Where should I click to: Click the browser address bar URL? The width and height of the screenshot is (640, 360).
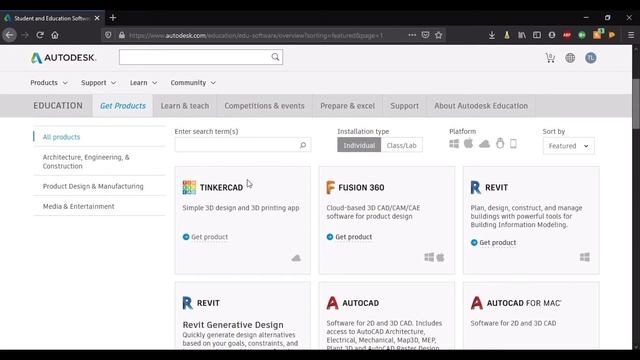tap(256, 36)
